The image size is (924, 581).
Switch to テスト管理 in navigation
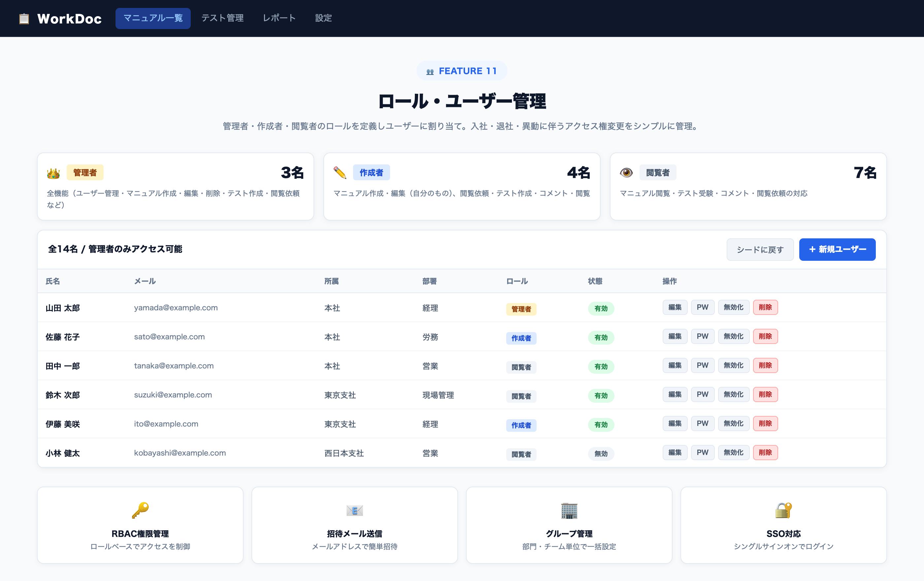[x=222, y=18]
